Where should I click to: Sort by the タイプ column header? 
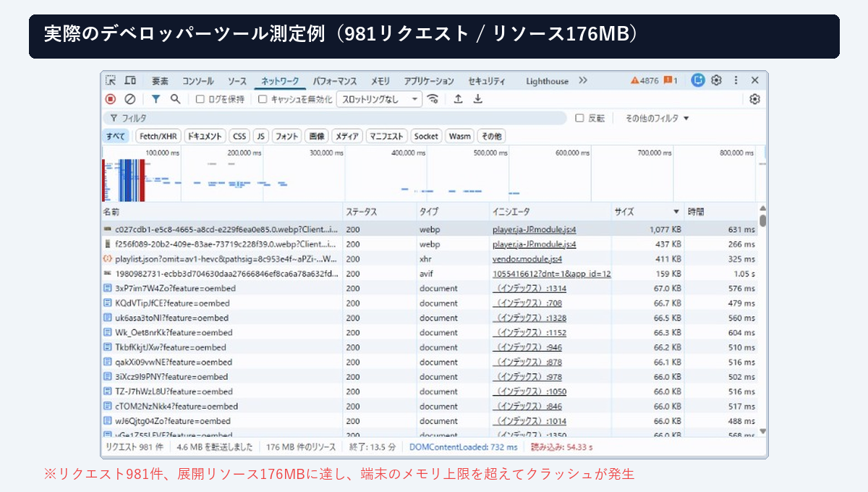[x=453, y=212]
